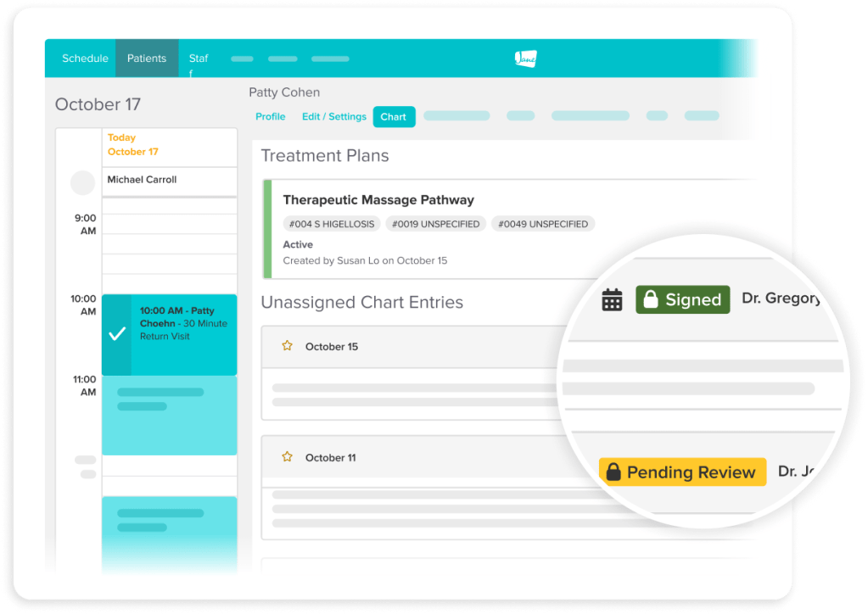Viewport: 868px width, 614px height.
Task: Star the October 11 chart entry
Action: click(x=286, y=456)
